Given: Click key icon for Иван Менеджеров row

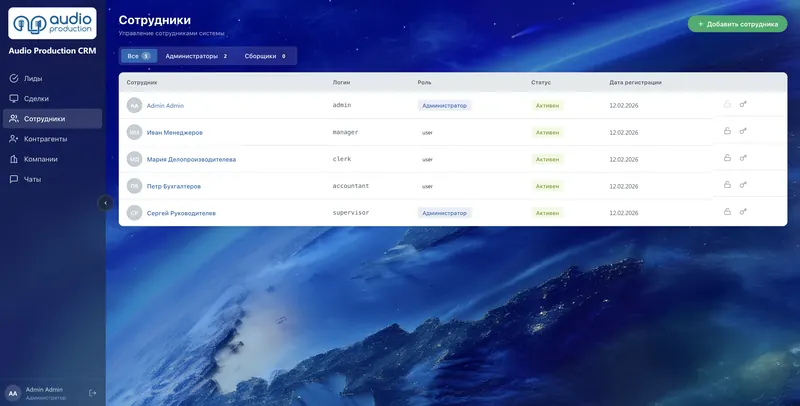Looking at the screenshot, I should (x=743, y=131).
